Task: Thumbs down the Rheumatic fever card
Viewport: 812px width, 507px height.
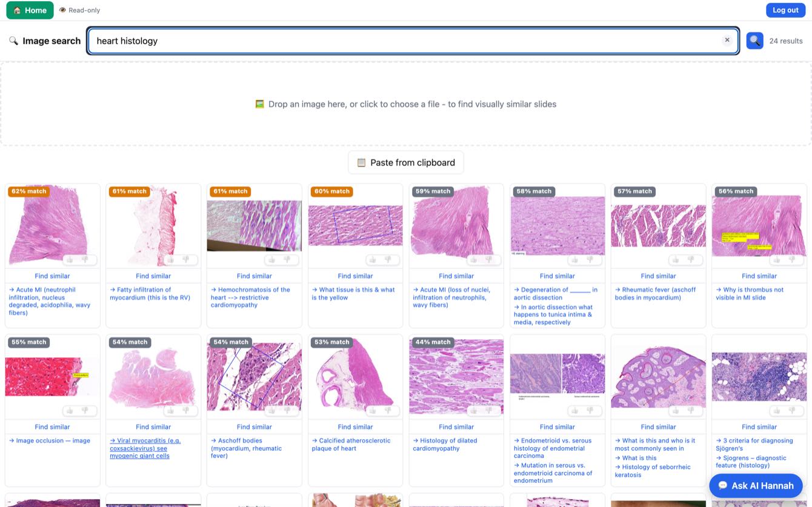Action: [x=691, y=260]
